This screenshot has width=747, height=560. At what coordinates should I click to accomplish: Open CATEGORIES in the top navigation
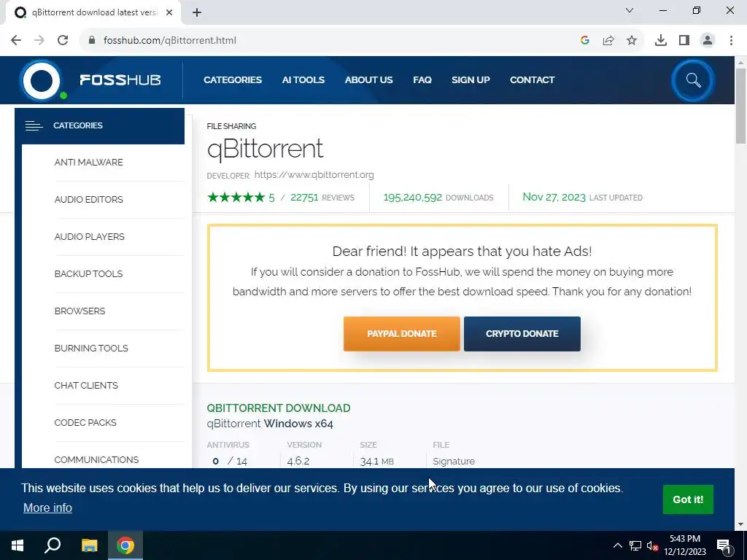click(x=233, y=80)
